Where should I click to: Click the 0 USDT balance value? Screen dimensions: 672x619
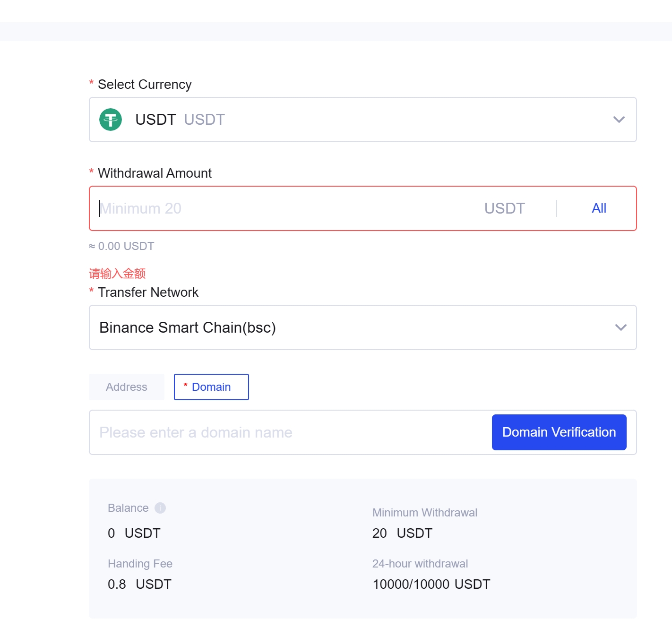coord(134,533)
